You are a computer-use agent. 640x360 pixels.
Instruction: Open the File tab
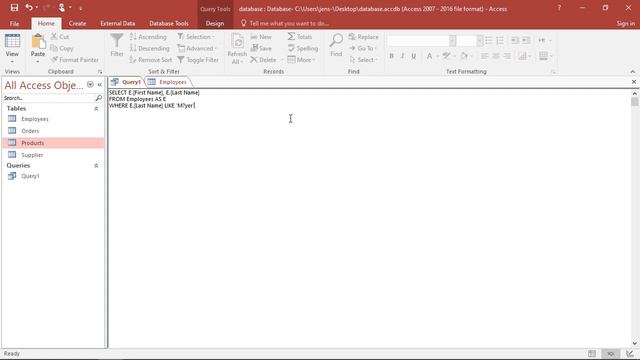[x=14, y=23]
